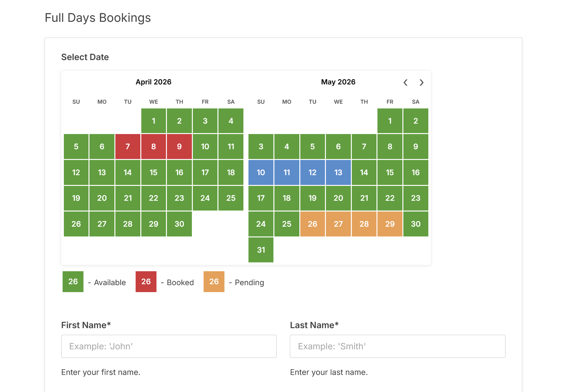Image resolution: width=569 pixels, height=392 pixels.
Task: Deselect the blue date May 13
Action: [x=338, y=172]
